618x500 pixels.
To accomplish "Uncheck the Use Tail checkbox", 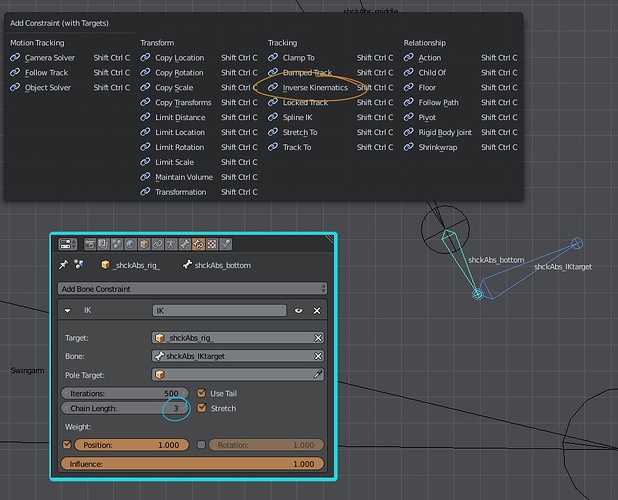I will pos(201,393).
